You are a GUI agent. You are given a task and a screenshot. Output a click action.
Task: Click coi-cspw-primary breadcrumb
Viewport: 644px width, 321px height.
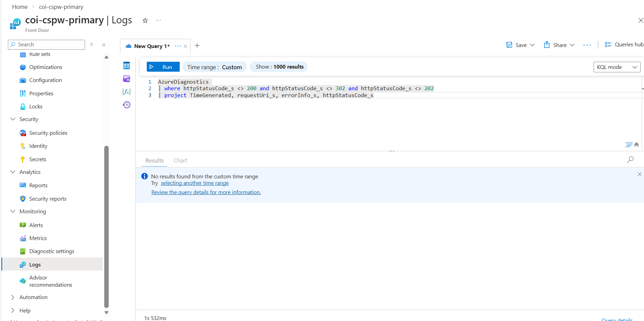[61, 7]
